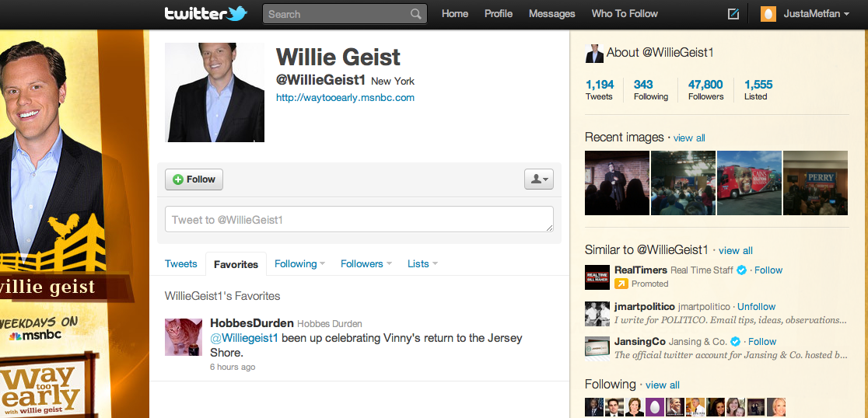Click view all next to Recent images
The height and width of the screenshot is (418, 868).
(689, 138)
